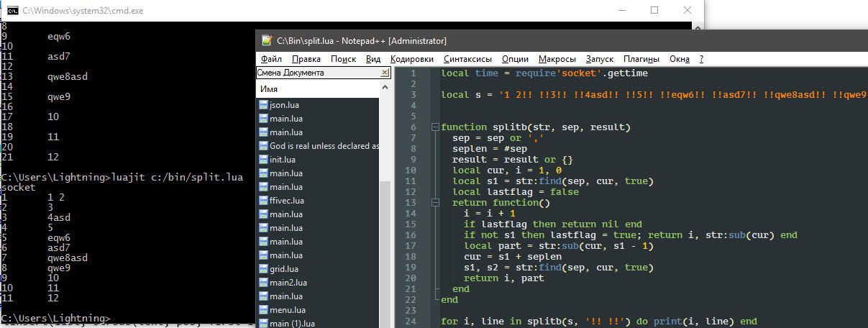Open the Кодировки menu
The width and height of the screenshot is (868, 328).
[412, 59]
